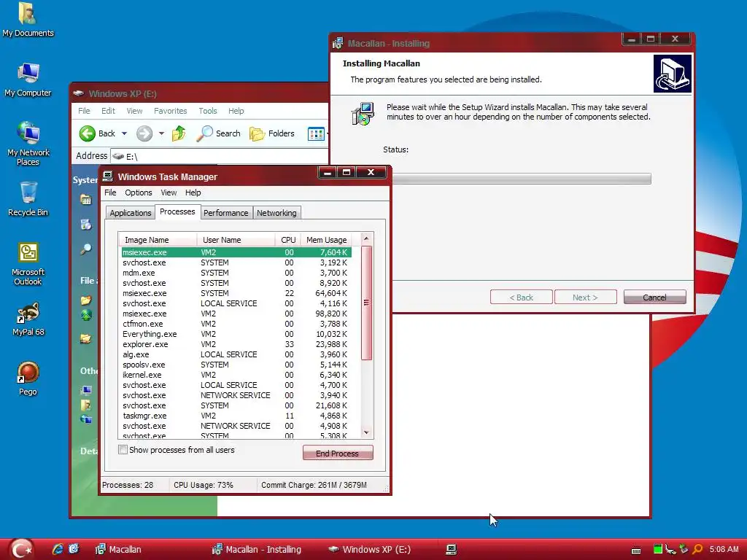Click the magnifier icon in Explorer's System Tasks

click(86, 249)
